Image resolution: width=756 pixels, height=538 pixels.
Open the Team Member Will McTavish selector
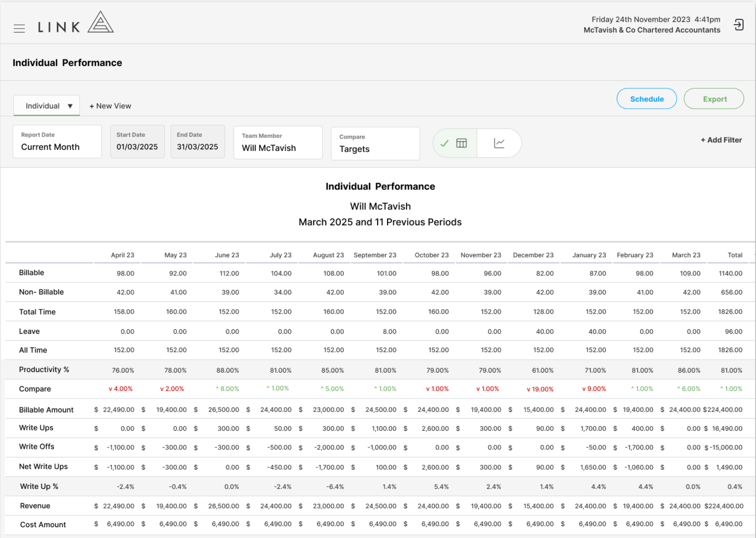pos(278,143)
